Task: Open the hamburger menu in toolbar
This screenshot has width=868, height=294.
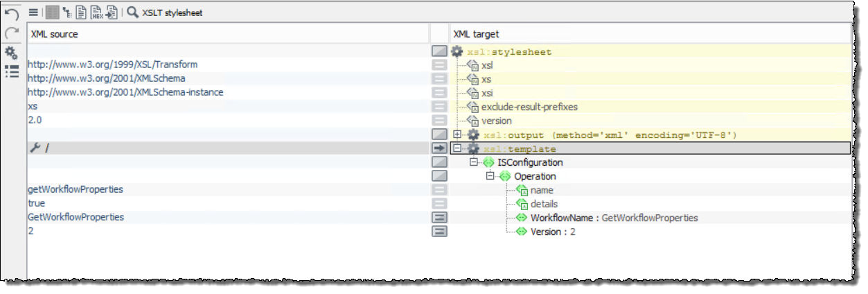Action: point(33,12)
